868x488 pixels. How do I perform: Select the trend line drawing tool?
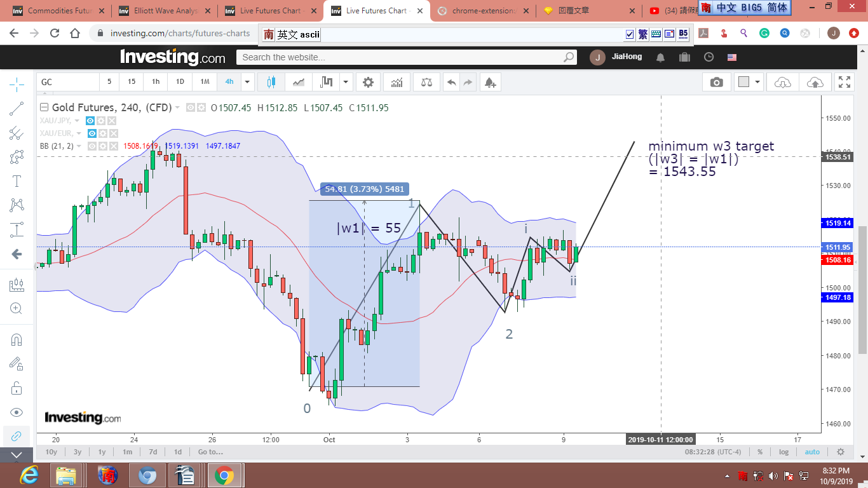[x=17, y=109]
